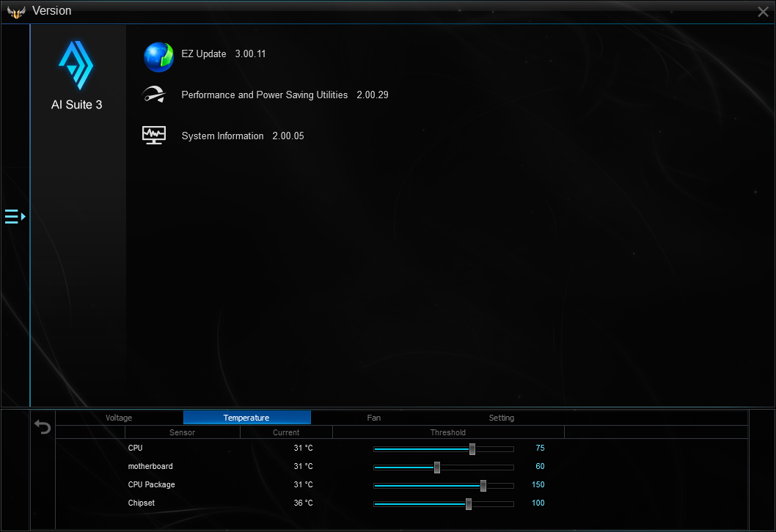The height and width of the screenshot is (532, 776).
Task: Click the CPU Package threshold value 150
Action: (538, 484)
